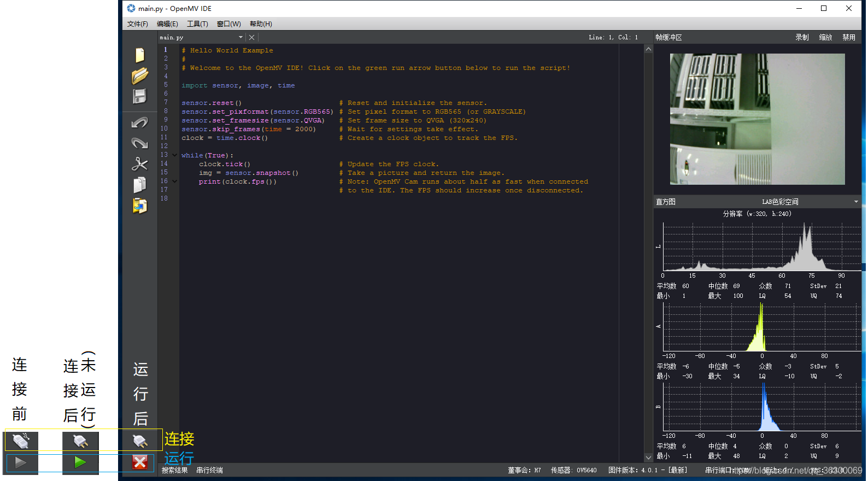Viewport: 868px width, 481px height.
Task: Click the Line: 1, Col: 1 indicator
Action: [x=613, y=37]
